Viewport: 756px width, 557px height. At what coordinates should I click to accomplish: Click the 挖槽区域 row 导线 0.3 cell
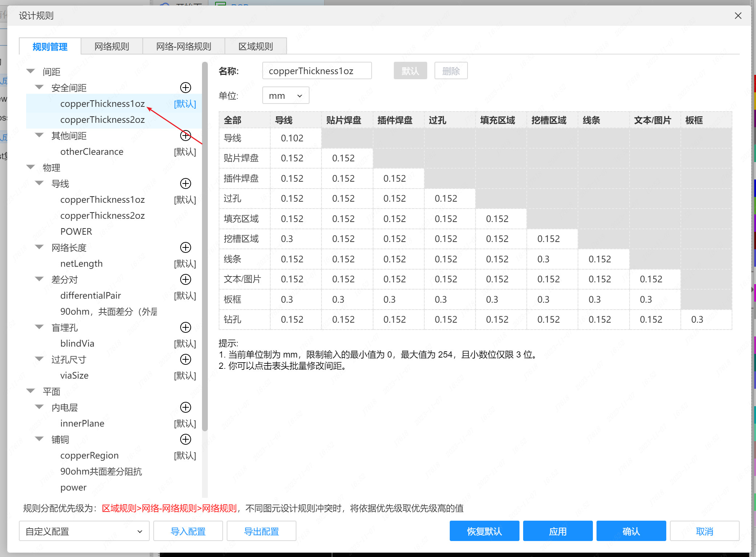(296, 239)
